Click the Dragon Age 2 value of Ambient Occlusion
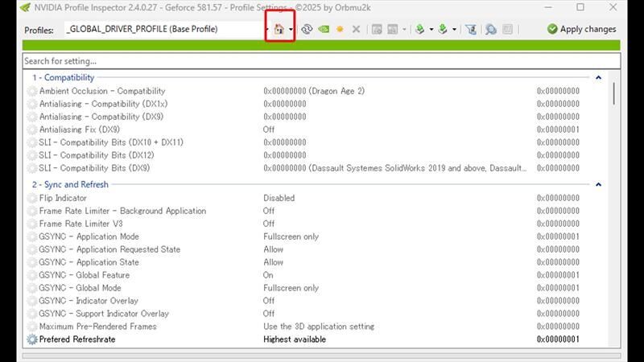The width and height of the screenshot is (644, 362). (314, 91)
